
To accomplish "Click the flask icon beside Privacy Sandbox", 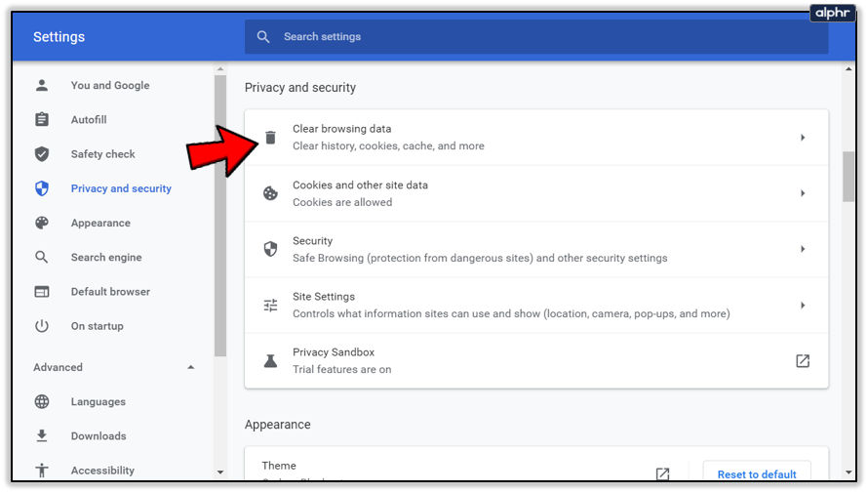I will click(270, 361).
